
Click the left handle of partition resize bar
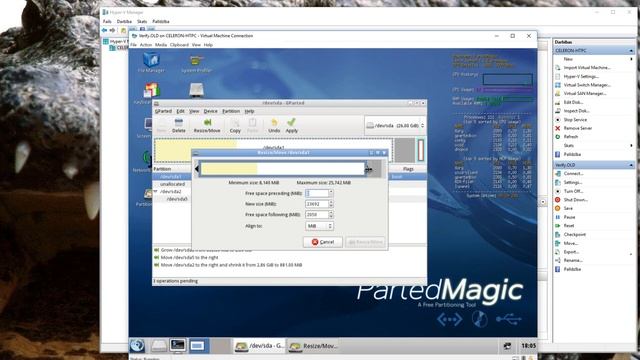(197, 169)
